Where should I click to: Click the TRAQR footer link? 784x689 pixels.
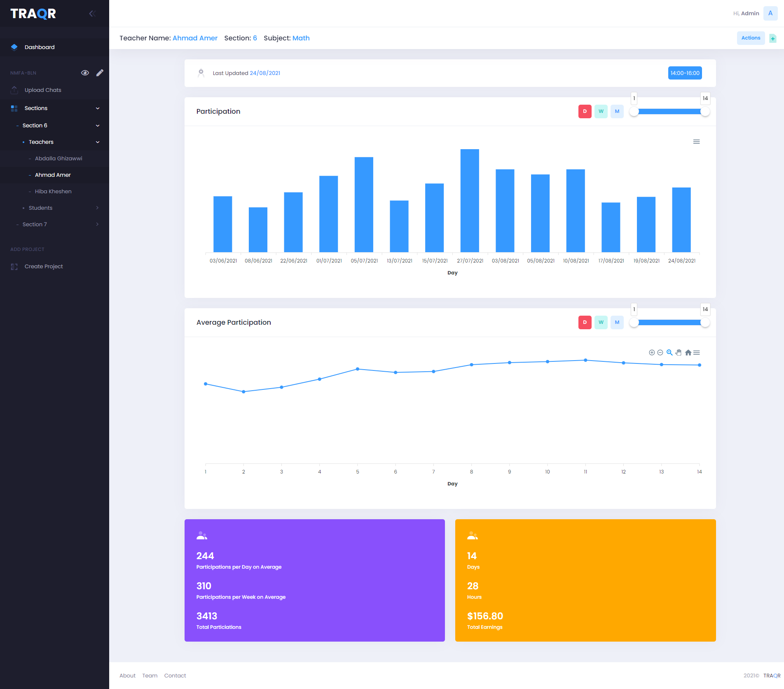772,676
